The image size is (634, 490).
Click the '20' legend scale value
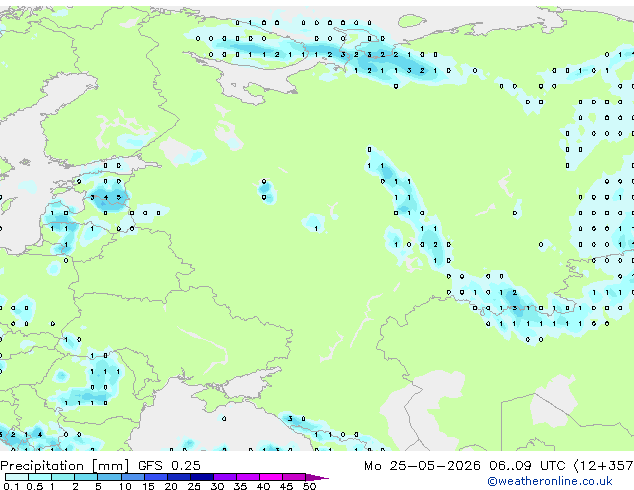tap(171, 486)
